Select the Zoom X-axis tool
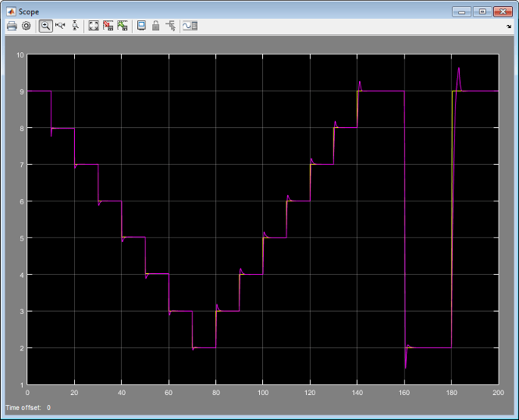519x420 pixels. (60, 26)
